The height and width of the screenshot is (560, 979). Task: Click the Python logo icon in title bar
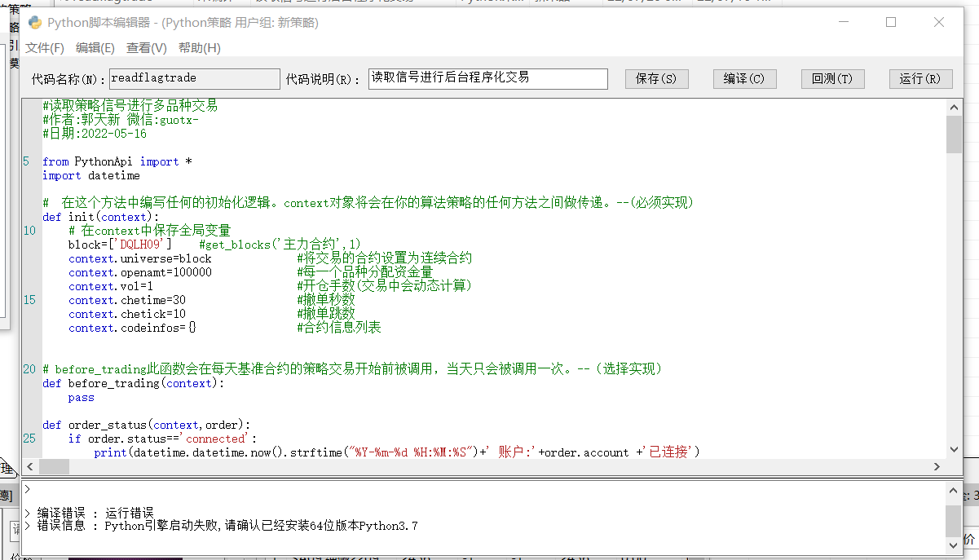point(35,22)
